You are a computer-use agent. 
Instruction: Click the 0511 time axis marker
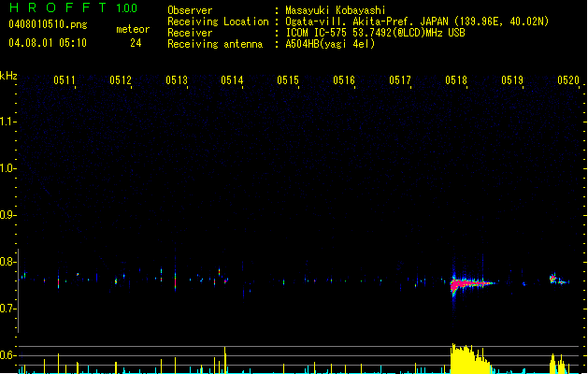click(65, 80)
